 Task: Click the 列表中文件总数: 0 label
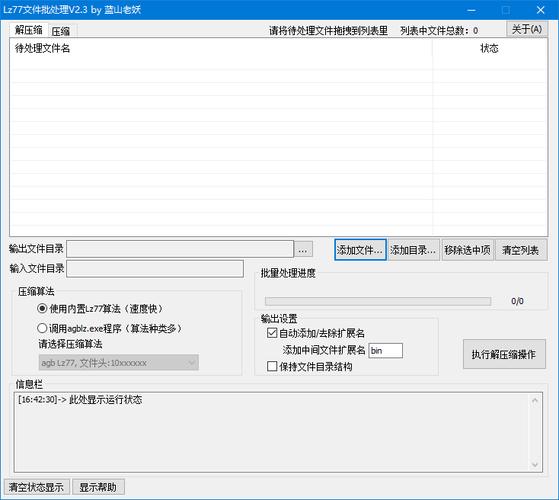(x=439, y=31)
